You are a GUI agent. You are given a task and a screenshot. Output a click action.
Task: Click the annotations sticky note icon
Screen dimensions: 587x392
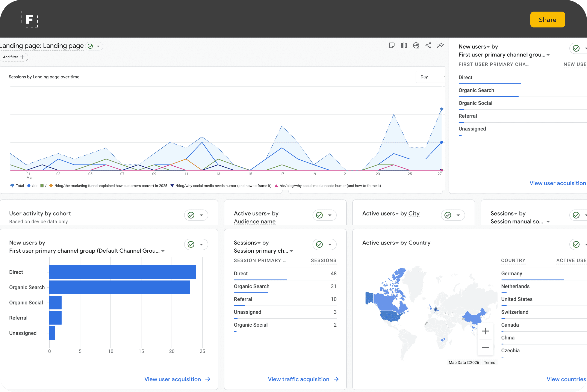point(392,45)
